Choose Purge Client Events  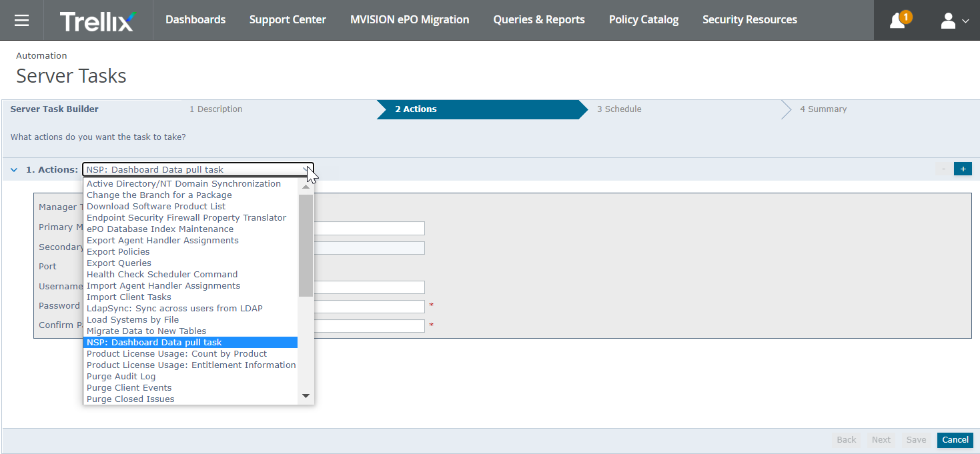[191, 388]
